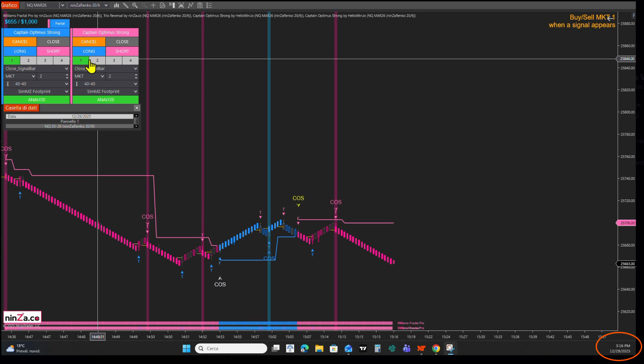
Task: Click the Grafico tab label
Action: [x=9, y=5]
